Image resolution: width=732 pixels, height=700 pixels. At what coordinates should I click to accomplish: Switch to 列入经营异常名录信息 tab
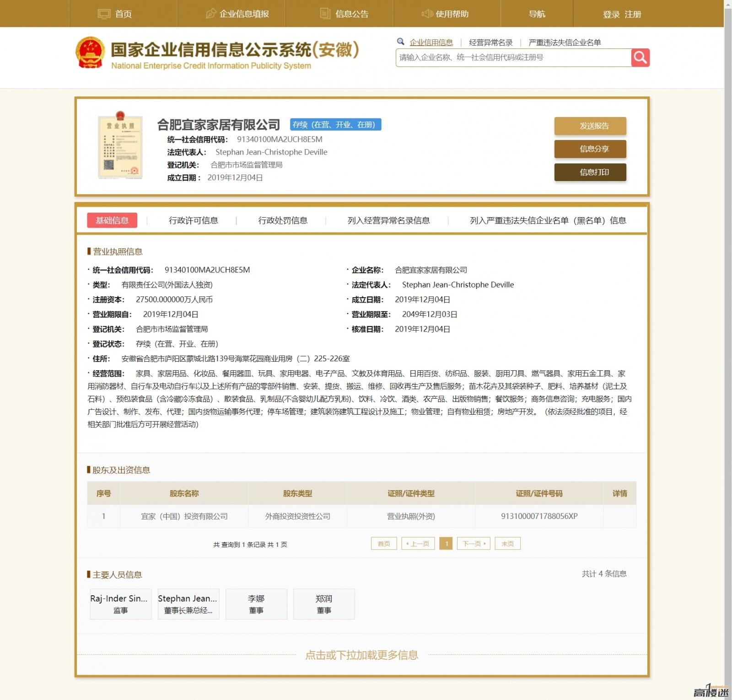(389, 220)
